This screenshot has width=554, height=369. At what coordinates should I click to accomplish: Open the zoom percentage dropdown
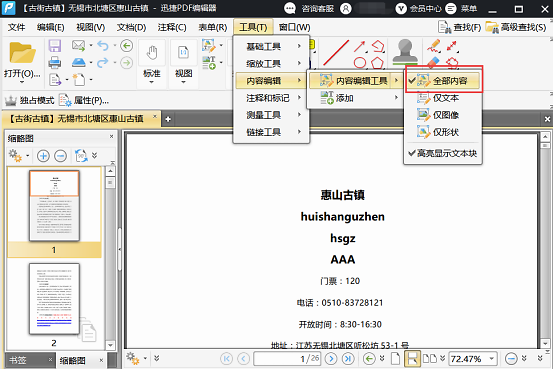point(491,359)
